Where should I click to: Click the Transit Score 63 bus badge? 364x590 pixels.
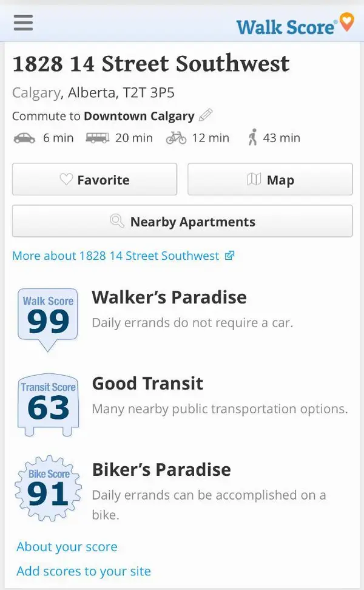[x=47, y=403]
